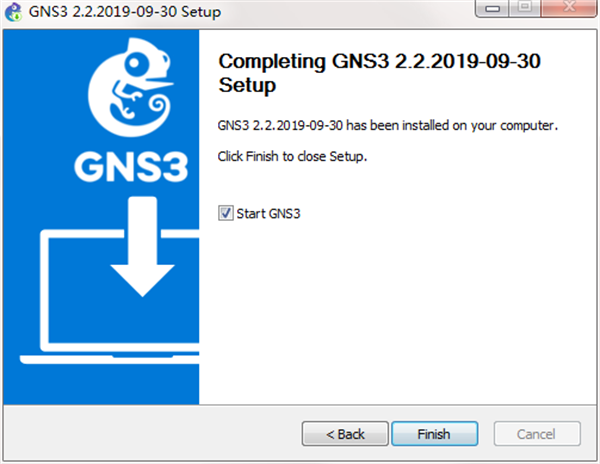Image resolution: width=600 pixels, height=464 pixels.
Task: Click the gray footer area left of Back
Action: [150, 434]
